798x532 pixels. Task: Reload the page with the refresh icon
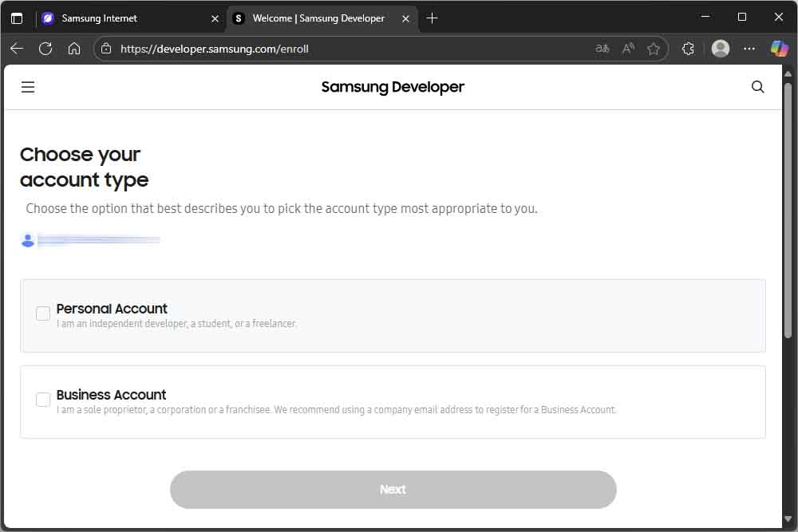pos(45,49)
